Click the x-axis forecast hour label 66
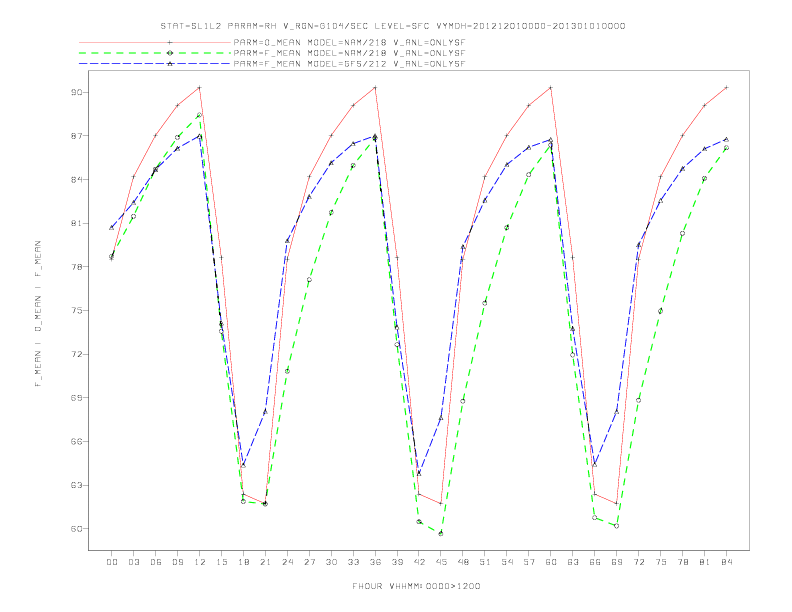Image resolution: width=792 pixels, height=612 pixels. 595,562
